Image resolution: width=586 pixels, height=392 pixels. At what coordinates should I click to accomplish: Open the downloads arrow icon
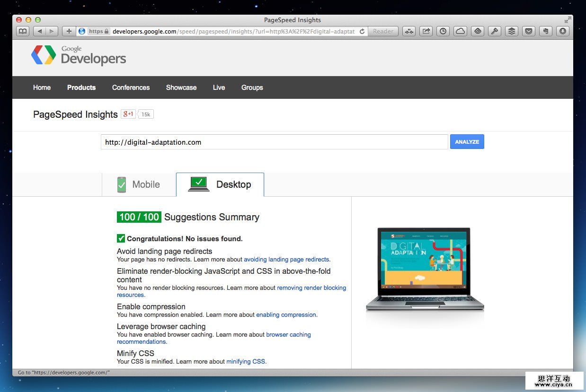[562, 31]
